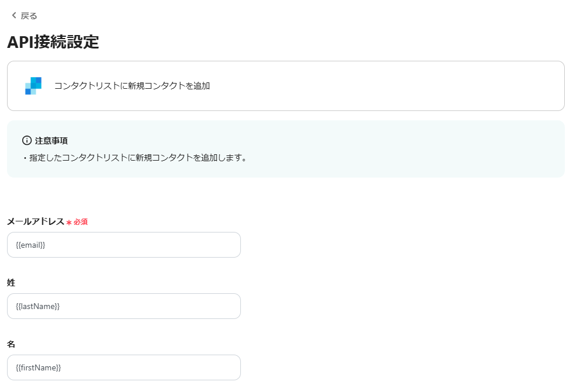This screenshot has width=573, height=392.
Task: Click the circled info icon beside 注意事項
Action: point(27,140)
